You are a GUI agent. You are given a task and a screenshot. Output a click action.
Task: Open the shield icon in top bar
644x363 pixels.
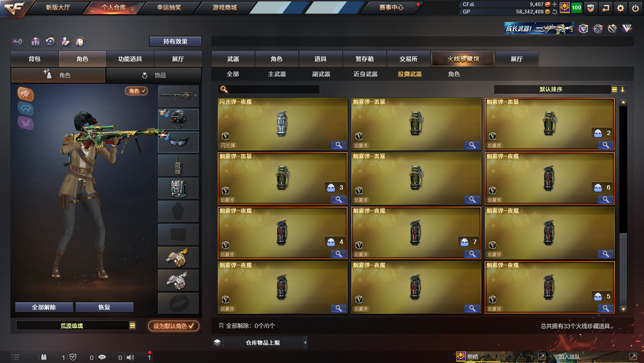(590, 8)
